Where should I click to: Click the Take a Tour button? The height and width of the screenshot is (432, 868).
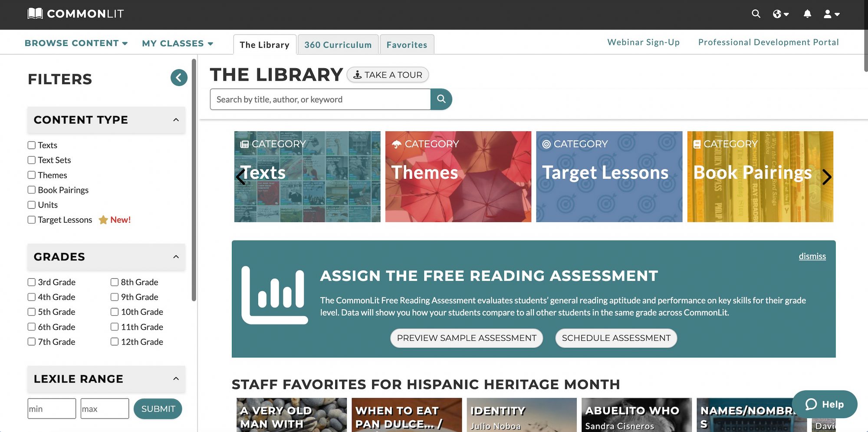click(x=388, y=75)
